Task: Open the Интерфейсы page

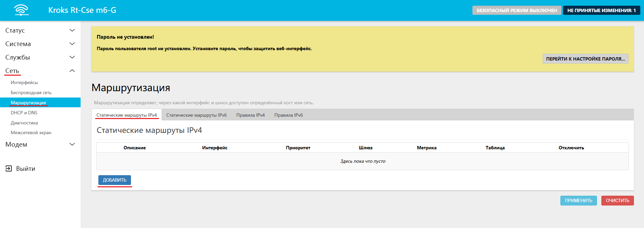Action: [24, 82]
